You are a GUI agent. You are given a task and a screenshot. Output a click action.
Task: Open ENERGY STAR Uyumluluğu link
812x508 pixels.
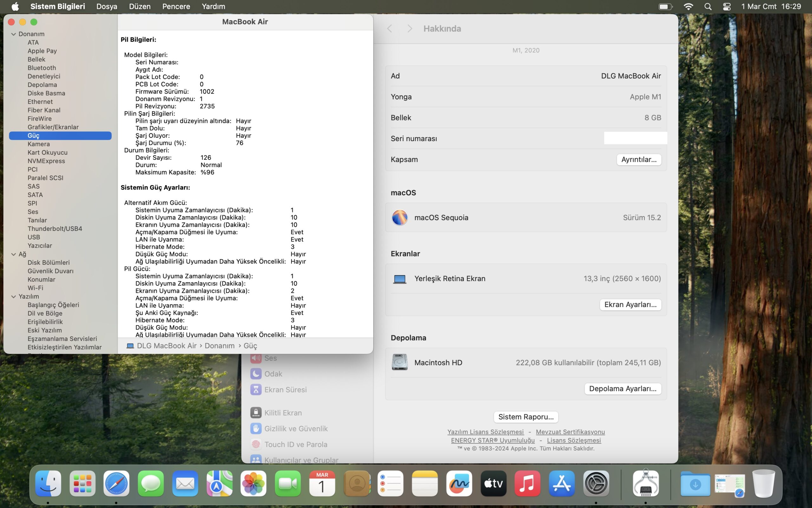(x=493, y=440)
